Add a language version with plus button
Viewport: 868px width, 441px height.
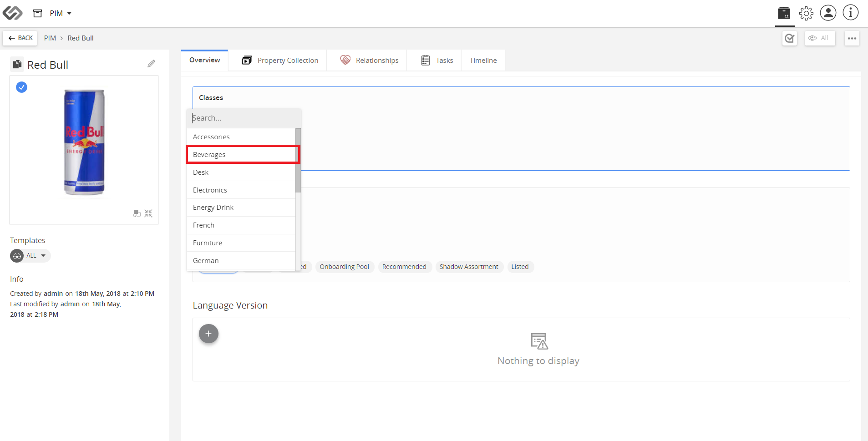click(208, 334)
